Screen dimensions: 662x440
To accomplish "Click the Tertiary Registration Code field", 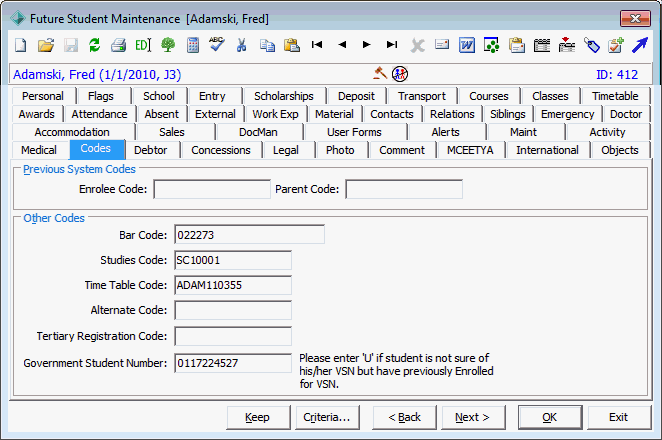I will click(x=233, y=337).
